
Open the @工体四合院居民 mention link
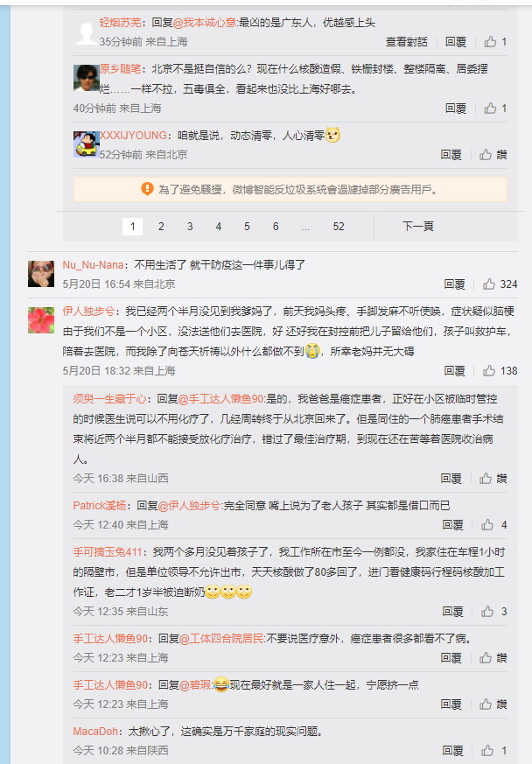coord(221,638)
